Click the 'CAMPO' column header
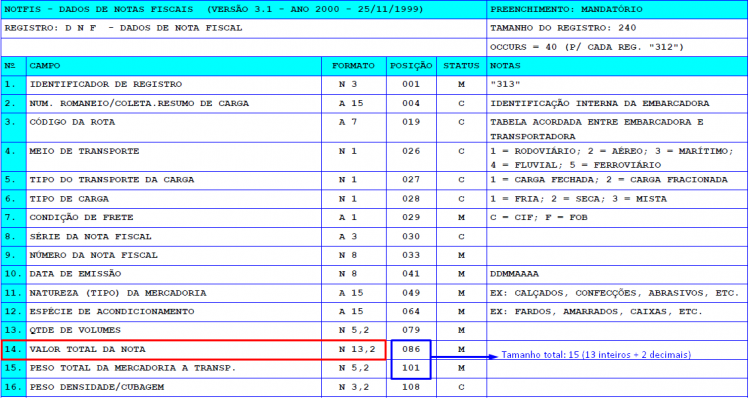This screenshot has width=750, height=399. click(x=174, y=66)
